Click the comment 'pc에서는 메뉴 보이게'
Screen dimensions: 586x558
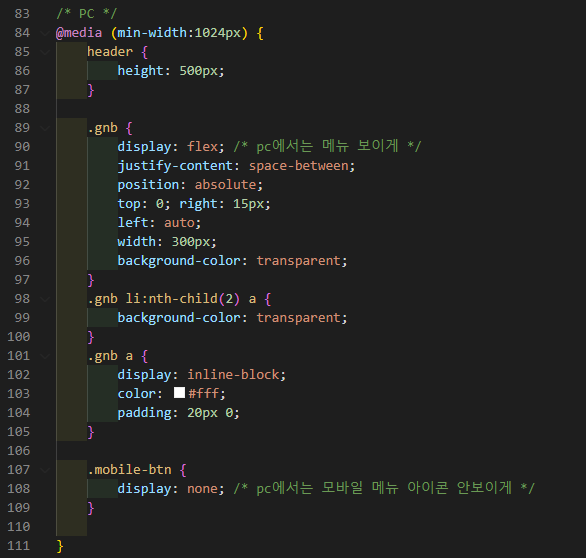click(x=327, y=146)
